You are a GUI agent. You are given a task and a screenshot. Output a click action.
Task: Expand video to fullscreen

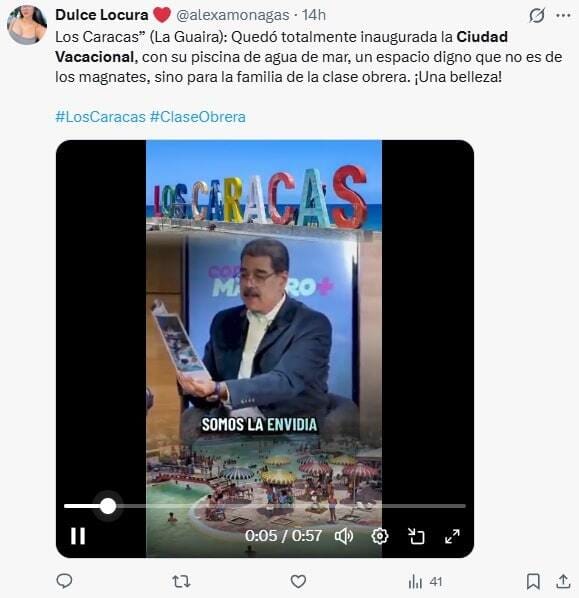coord(452,536)
